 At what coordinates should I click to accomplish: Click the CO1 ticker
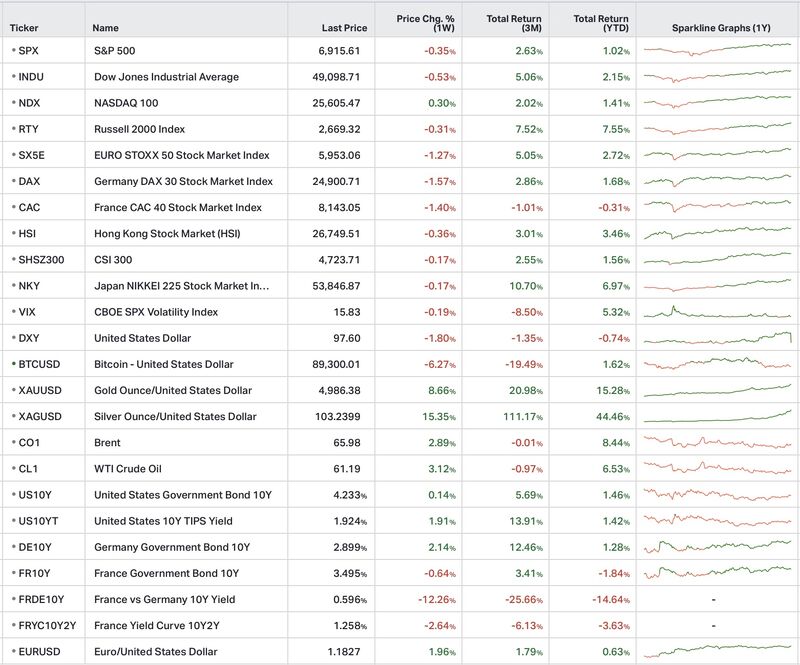pos(29,442)
